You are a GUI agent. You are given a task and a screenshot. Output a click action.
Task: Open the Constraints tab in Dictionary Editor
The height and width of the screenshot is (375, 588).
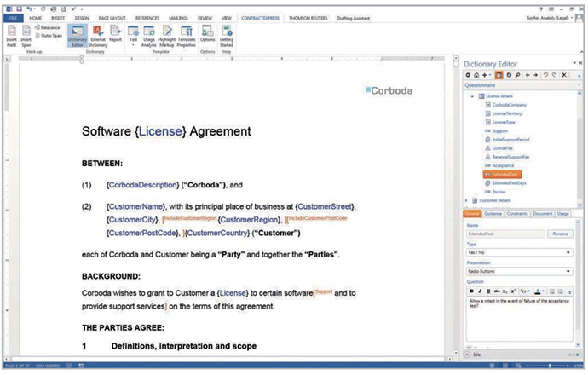[x=517, y=214]
